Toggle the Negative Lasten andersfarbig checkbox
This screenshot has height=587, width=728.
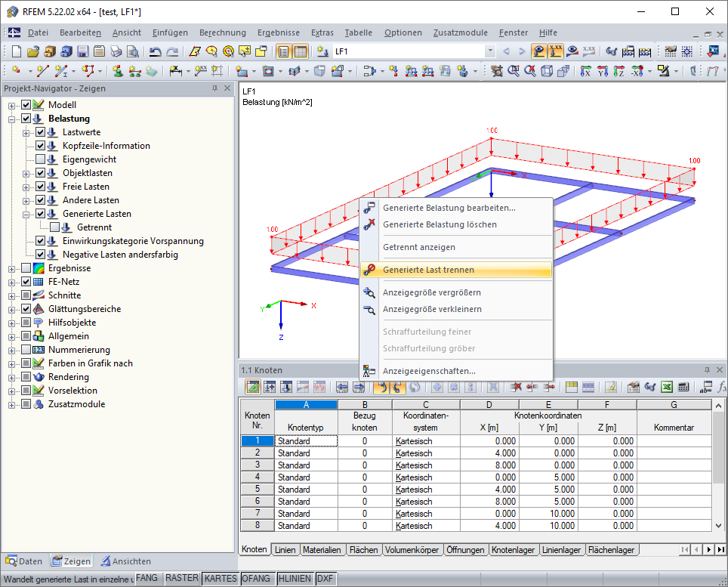click(40, 255)
